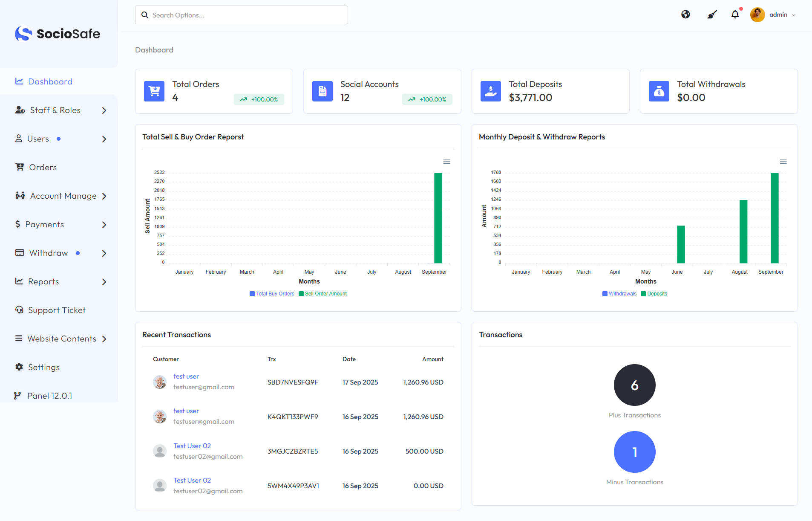Expand the Staff & Roles menu

tap(60, 110)
